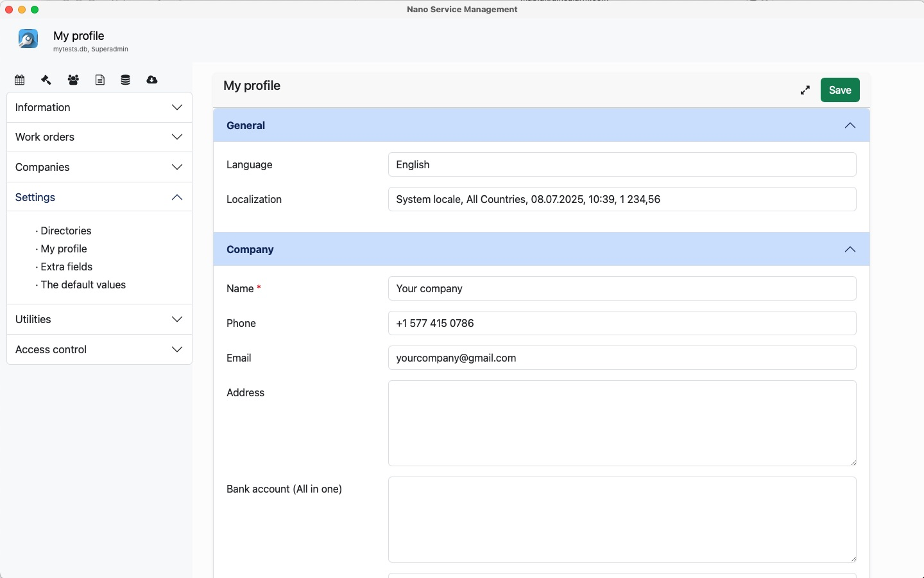924x578 pixels.
Task: Expand the Companies menu section
Action: [x=99, y=167]
